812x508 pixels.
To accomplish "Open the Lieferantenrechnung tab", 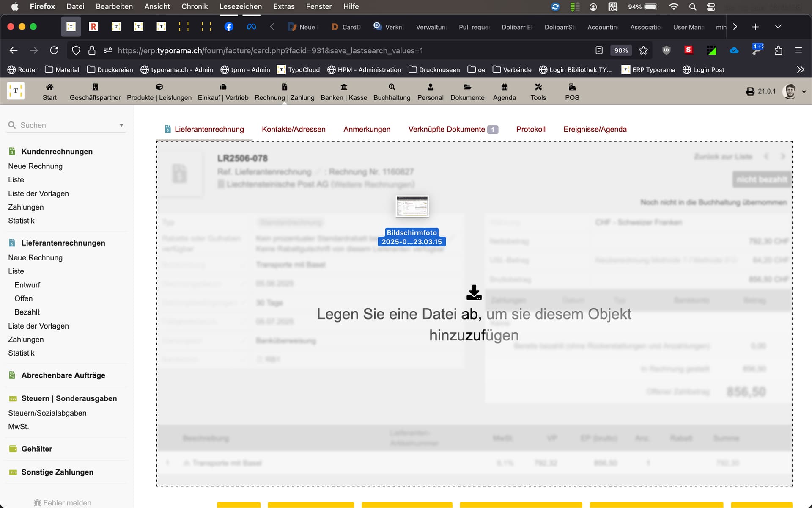I will (204, 129).
